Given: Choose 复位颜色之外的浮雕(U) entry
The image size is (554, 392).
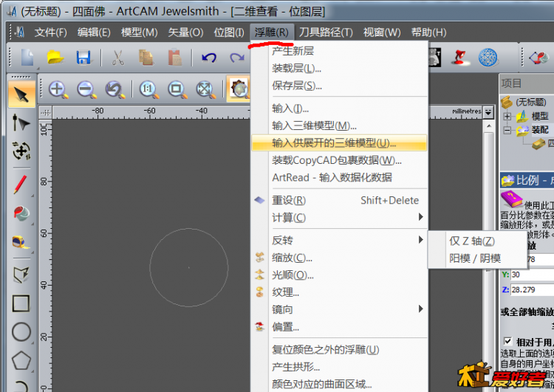Looking at the screenshot, I should [x=339, y=350].
